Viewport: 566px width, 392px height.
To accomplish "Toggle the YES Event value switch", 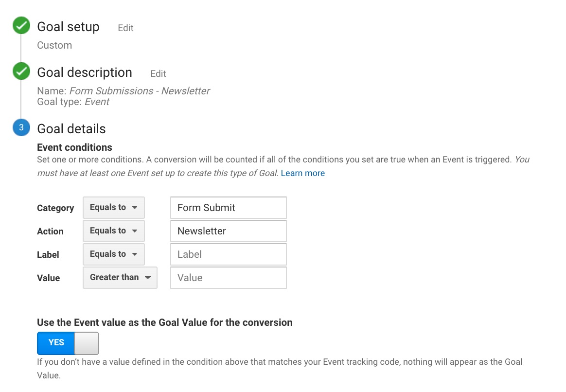I will pos(68,343).
